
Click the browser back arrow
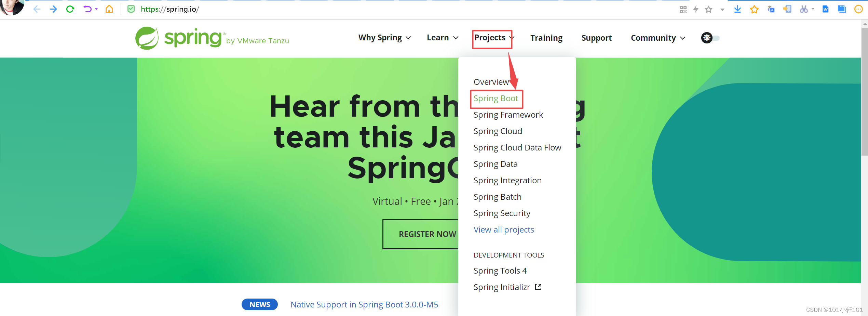[x=37, y=9]
